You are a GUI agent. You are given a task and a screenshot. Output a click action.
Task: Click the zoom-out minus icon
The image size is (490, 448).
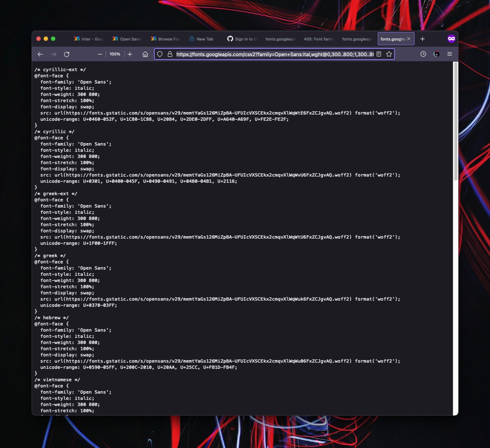pos(99,54)
